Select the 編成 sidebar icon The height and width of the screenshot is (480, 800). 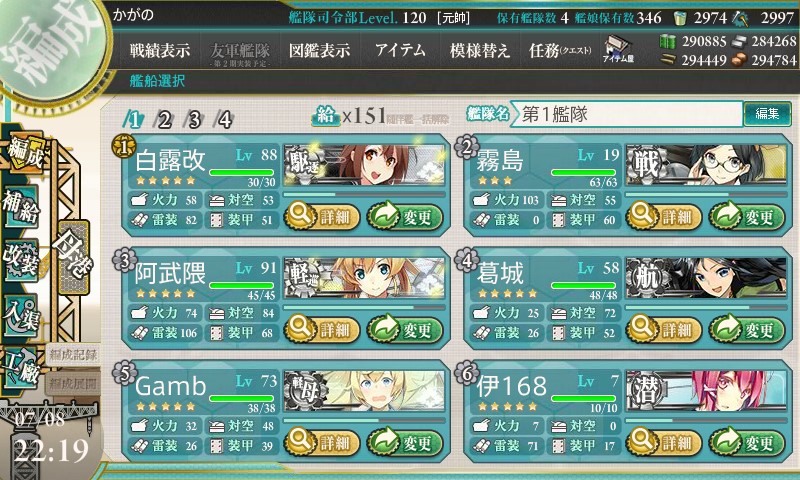pos(24,153)
